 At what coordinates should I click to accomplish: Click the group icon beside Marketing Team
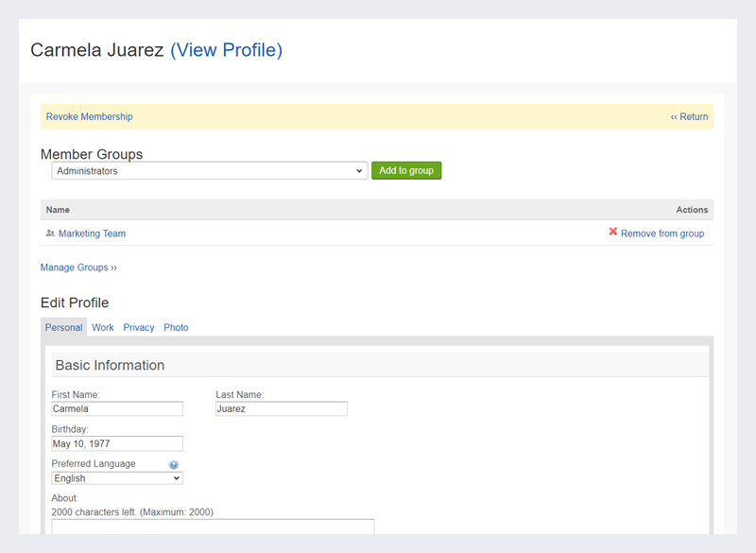50,233
